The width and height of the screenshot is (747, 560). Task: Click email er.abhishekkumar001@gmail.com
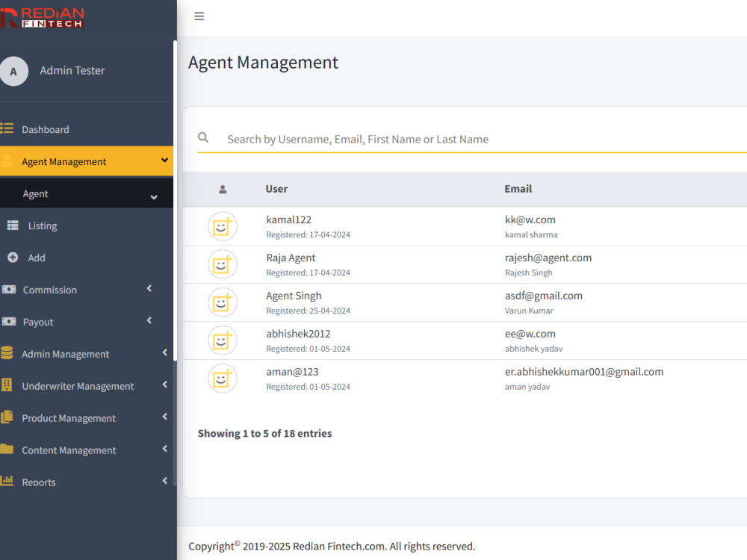[584, 372]
